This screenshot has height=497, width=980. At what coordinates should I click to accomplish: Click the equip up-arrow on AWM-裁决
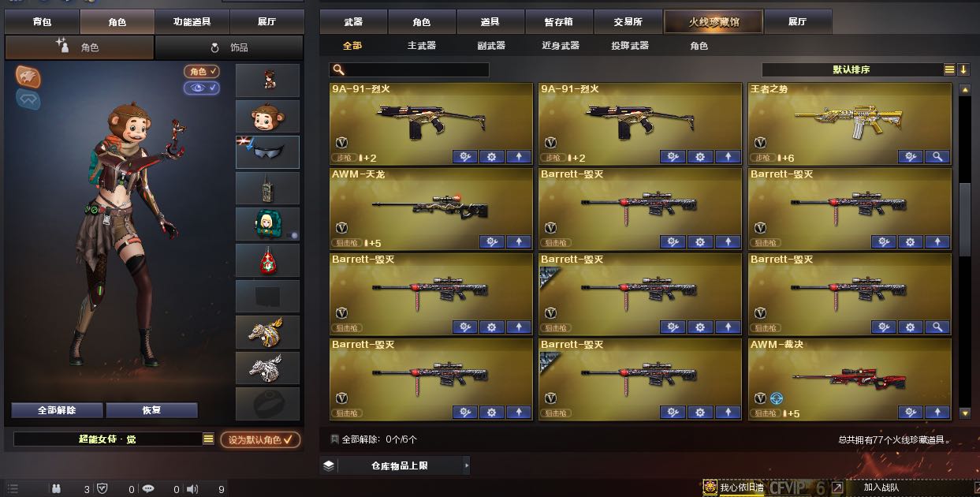coord(937,413)
